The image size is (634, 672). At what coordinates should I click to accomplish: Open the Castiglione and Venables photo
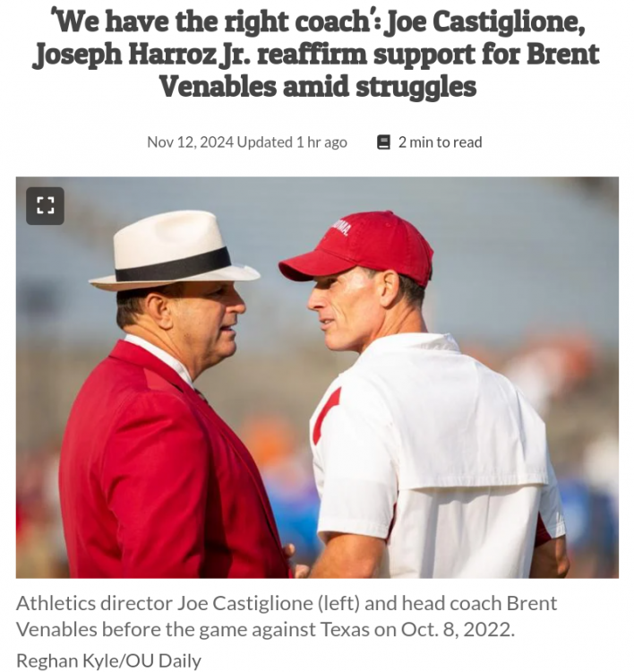click(x=317, y=377)
